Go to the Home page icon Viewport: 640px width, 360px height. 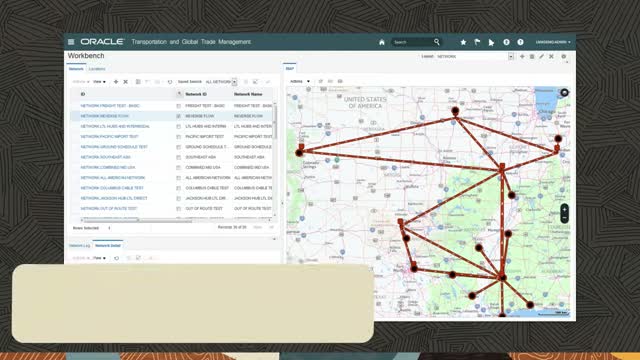point(382,42)
